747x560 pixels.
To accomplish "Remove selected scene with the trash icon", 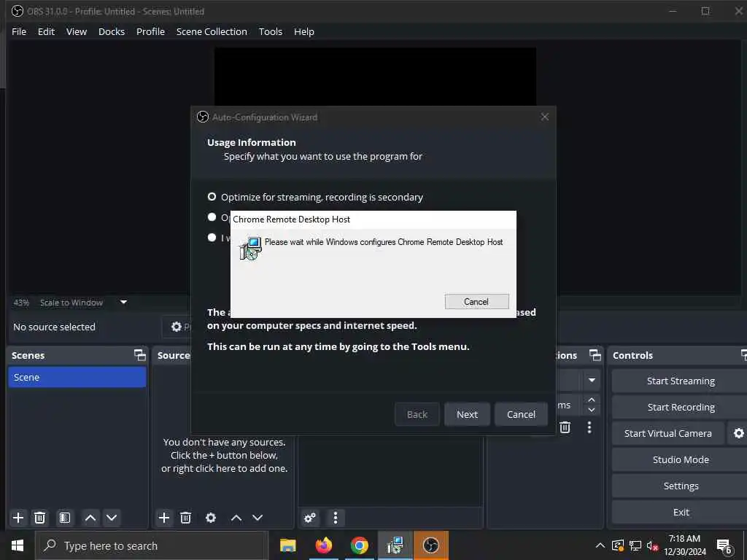I will [x=40, y=518].
